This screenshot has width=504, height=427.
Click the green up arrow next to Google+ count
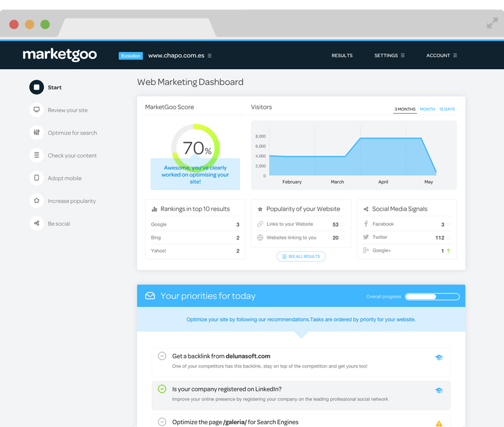coord(449,251)
